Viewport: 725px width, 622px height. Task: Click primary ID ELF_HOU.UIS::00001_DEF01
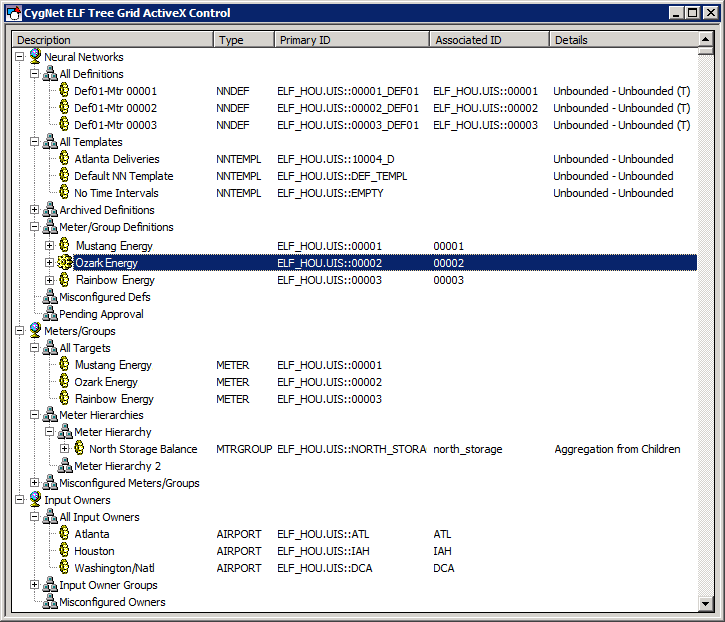tap(348, 91)
